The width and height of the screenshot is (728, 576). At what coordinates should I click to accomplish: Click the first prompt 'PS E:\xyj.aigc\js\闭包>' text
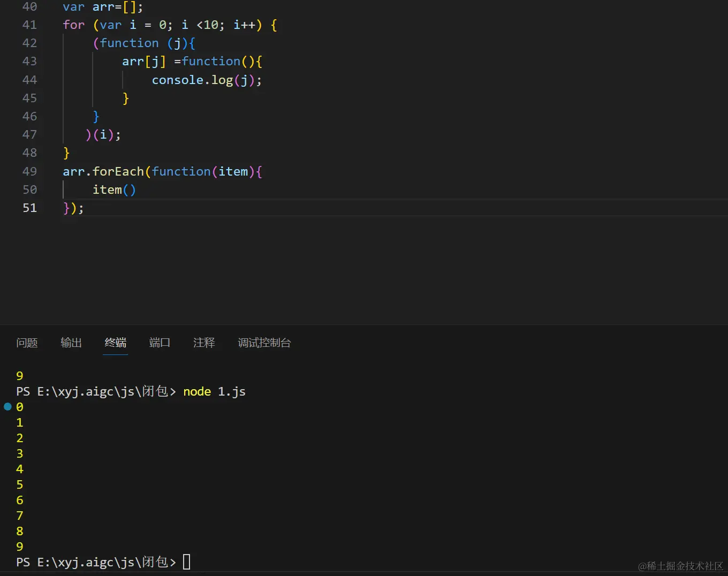pos(96,391)
